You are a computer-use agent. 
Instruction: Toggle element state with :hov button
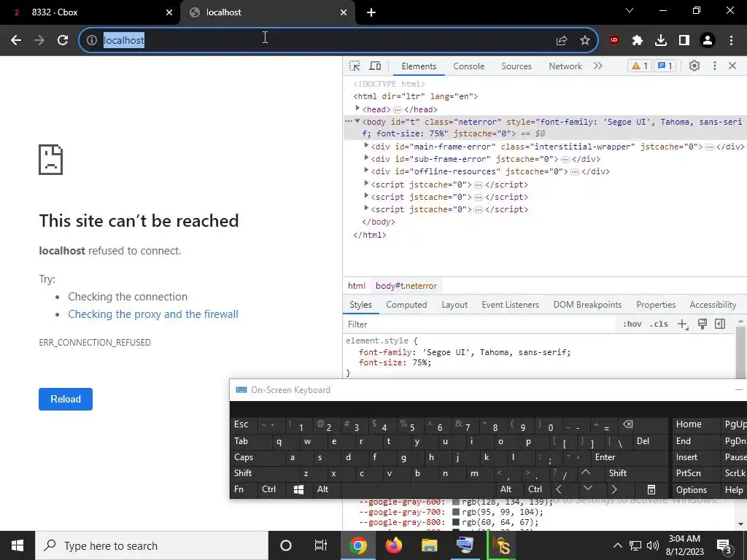pos(632,324)
